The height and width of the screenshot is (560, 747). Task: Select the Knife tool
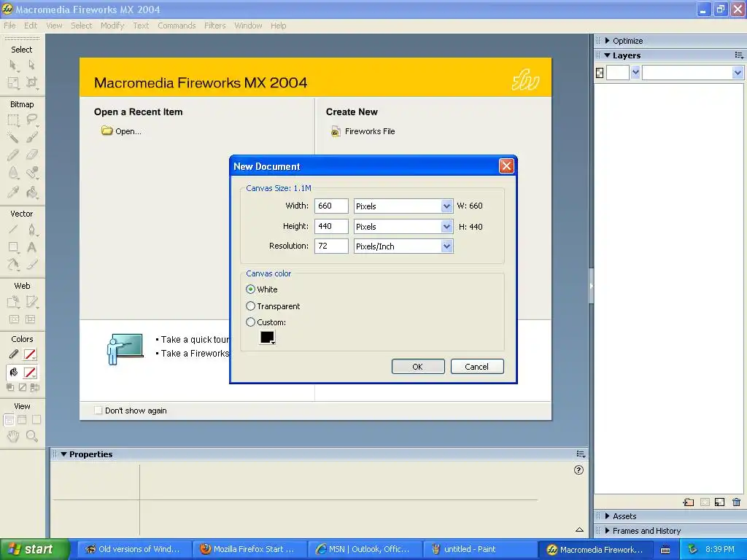31,265
